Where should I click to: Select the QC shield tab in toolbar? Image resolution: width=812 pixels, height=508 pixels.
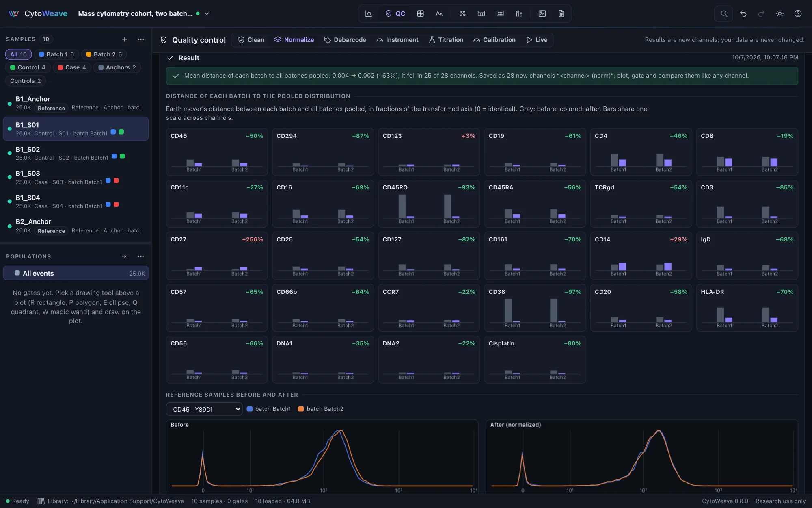tap(395, 13)
